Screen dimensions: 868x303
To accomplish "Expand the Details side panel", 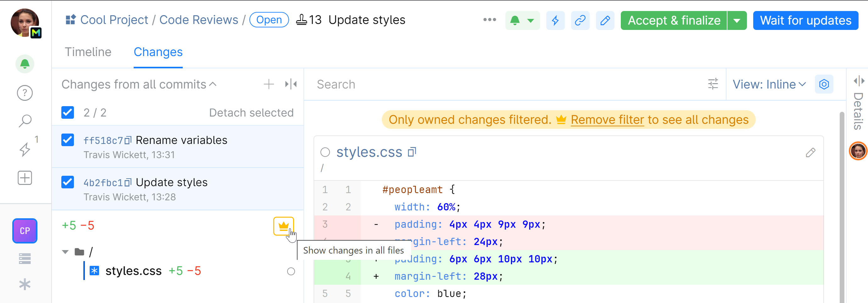I will click(859, 81).
